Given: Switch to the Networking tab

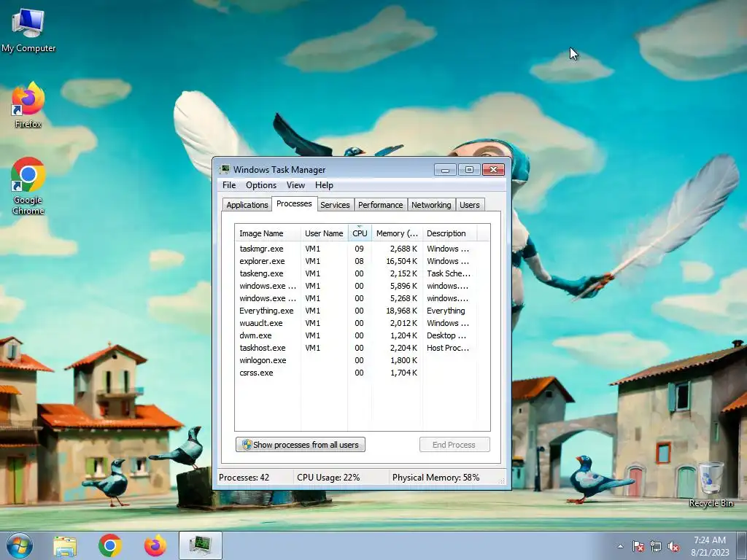Looking at the screenshot, I should 431,205.
